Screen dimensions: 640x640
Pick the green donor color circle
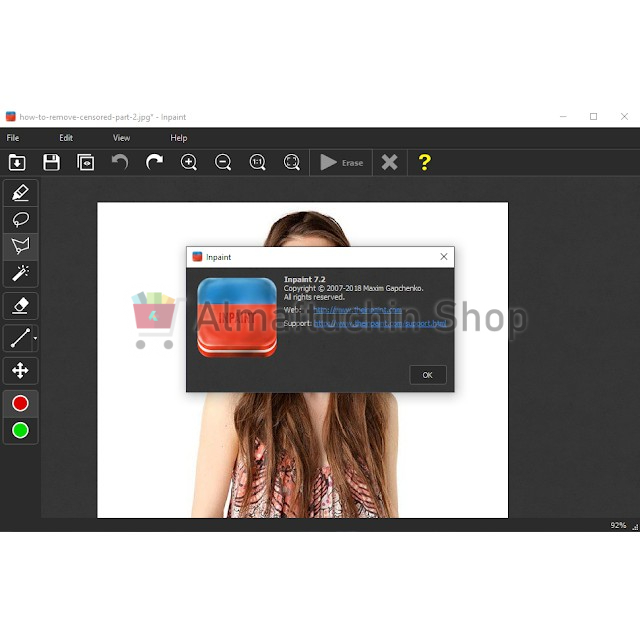point(20,431)
